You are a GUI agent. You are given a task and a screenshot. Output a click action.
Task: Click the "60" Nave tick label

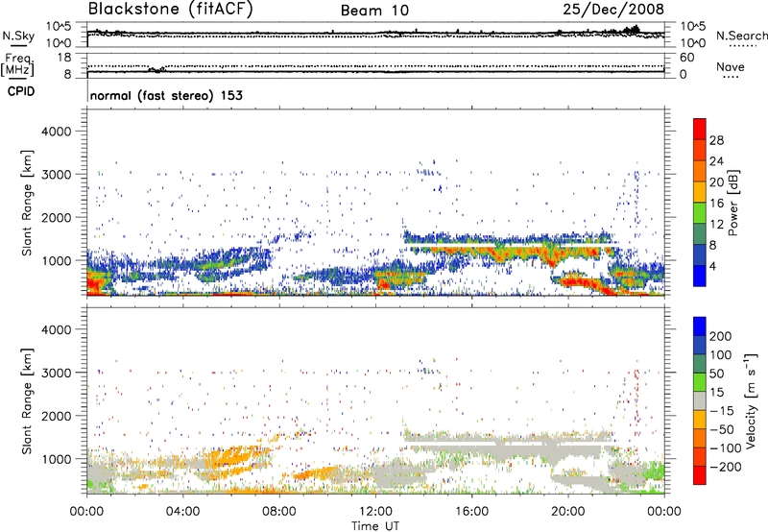686,58
